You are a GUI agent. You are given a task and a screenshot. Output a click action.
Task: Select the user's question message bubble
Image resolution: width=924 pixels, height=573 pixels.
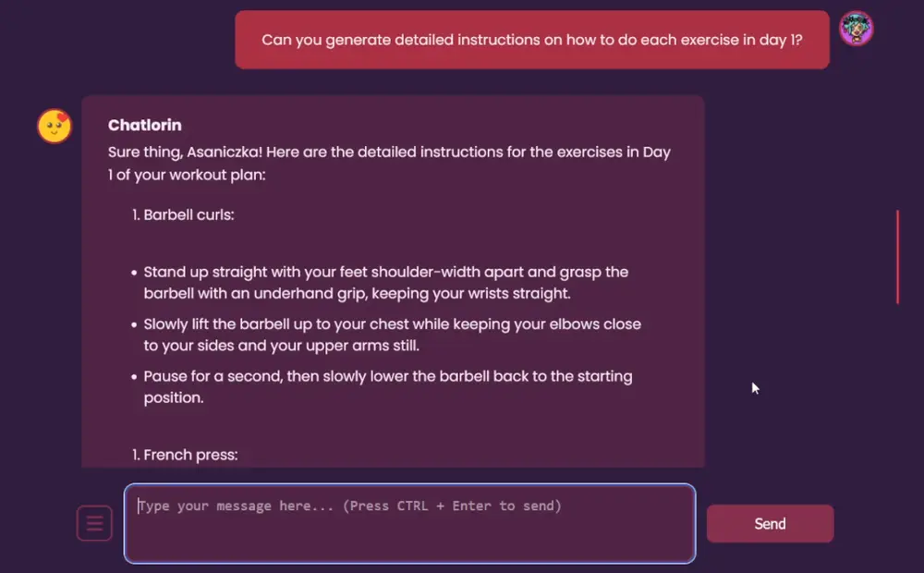(532, 40)
